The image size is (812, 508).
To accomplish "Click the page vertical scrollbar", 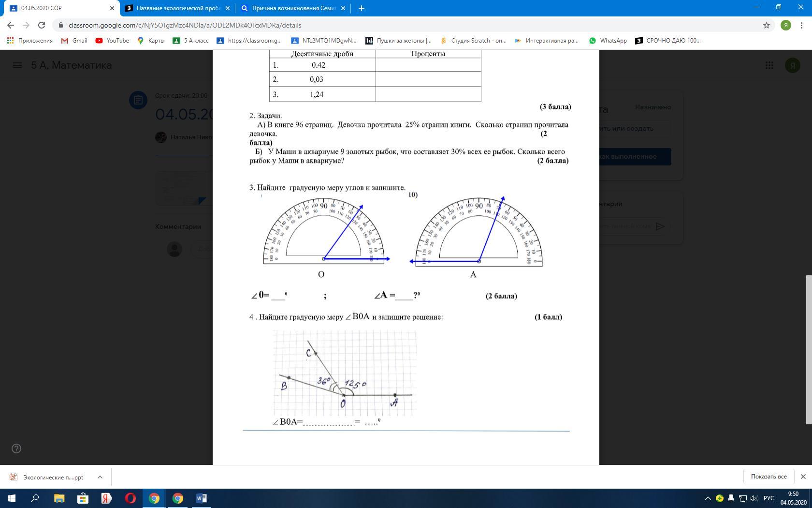I will (x=808, y=349).
